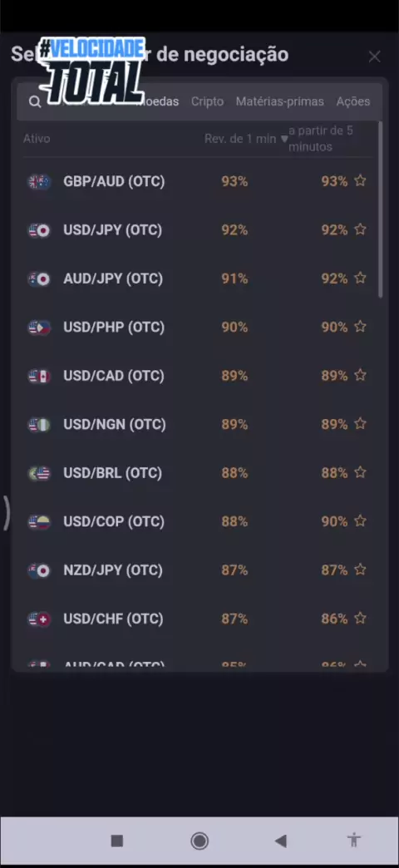
Task: Star the USD/COP (OTC) pair
Action: click(360, 521)
